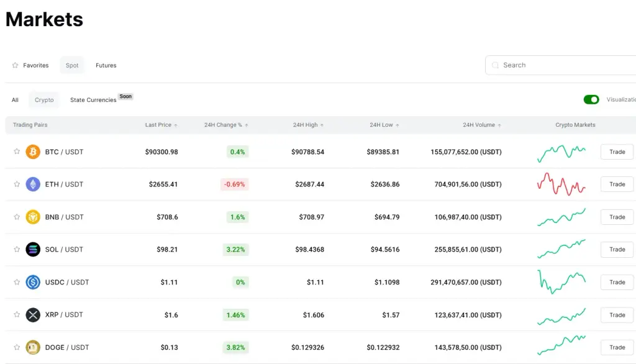Sort by Last Price column arrow

point(176,125)
